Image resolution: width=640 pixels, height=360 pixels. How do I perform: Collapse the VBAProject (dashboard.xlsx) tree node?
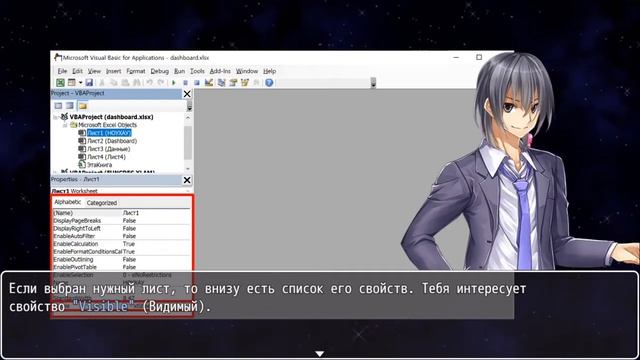tap(56, 117)
